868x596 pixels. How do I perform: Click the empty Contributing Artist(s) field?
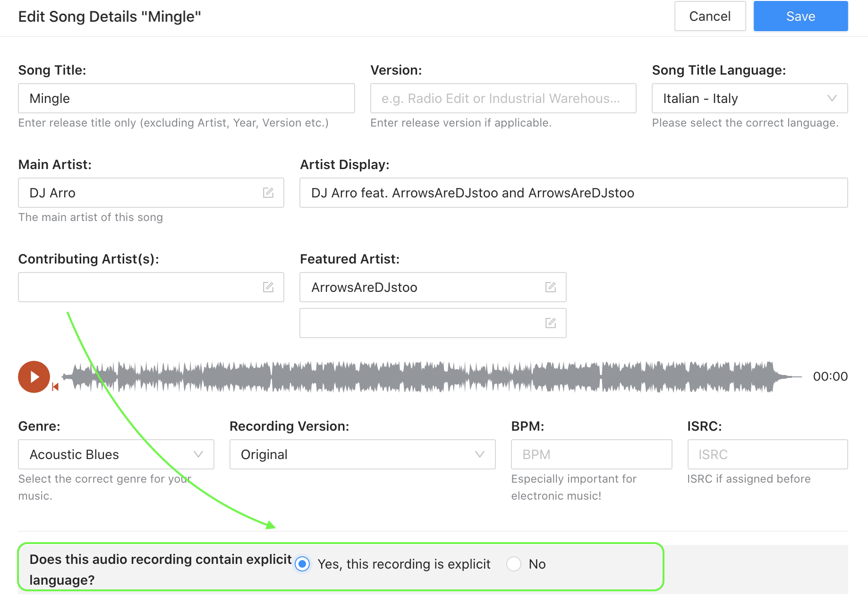click(151, 287)
